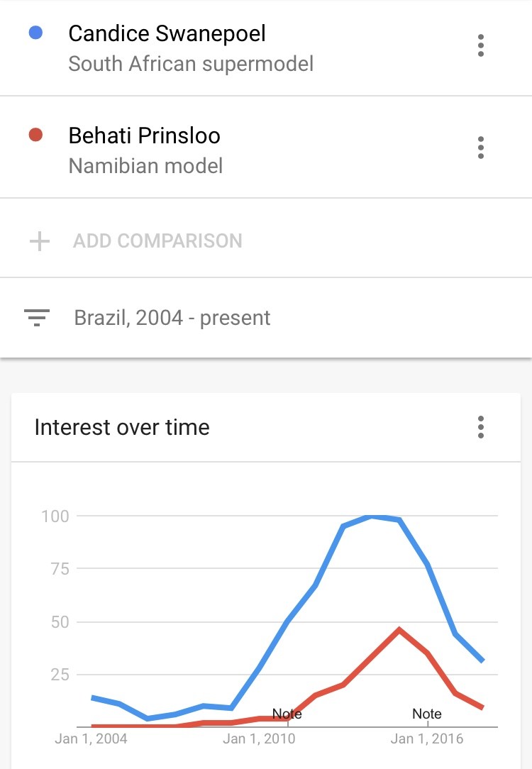The width and height of the screenshot is (532, 769).
Task: Click the plus icon to add comparison
Action: [x=40, y=241]
